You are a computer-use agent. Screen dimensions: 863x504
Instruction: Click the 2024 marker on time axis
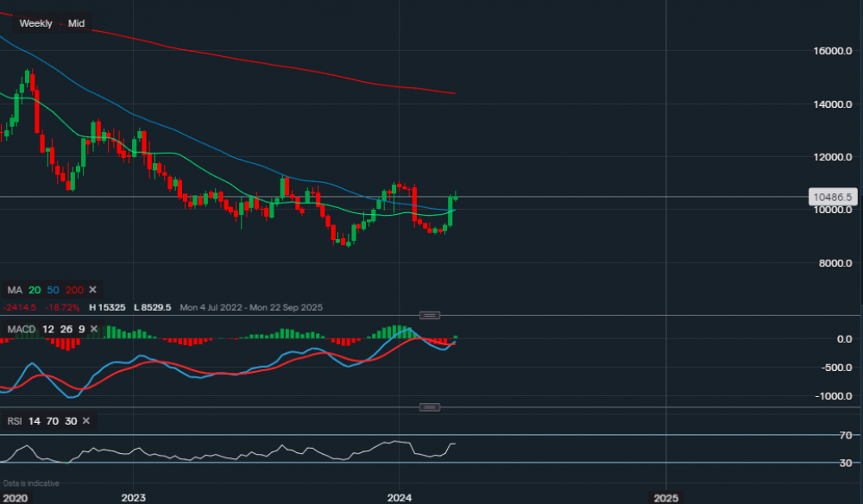(400, 498)
